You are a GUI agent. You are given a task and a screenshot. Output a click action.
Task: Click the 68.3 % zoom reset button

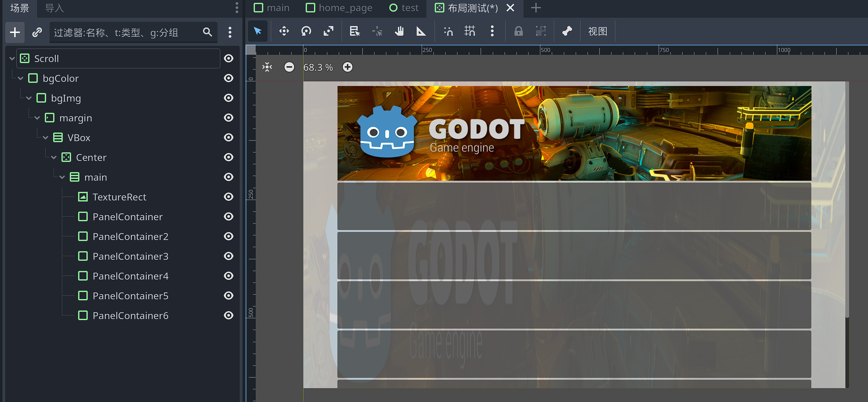click(x=318, y=67)
